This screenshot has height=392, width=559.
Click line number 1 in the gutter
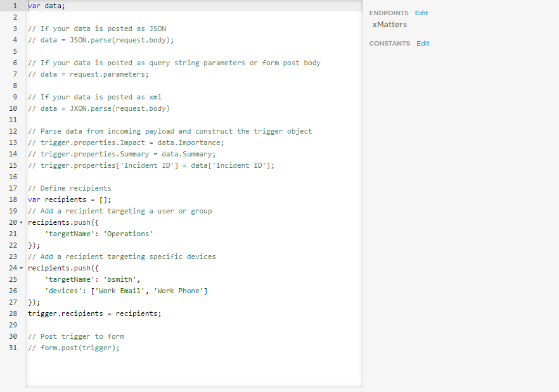tap(14, 6)
